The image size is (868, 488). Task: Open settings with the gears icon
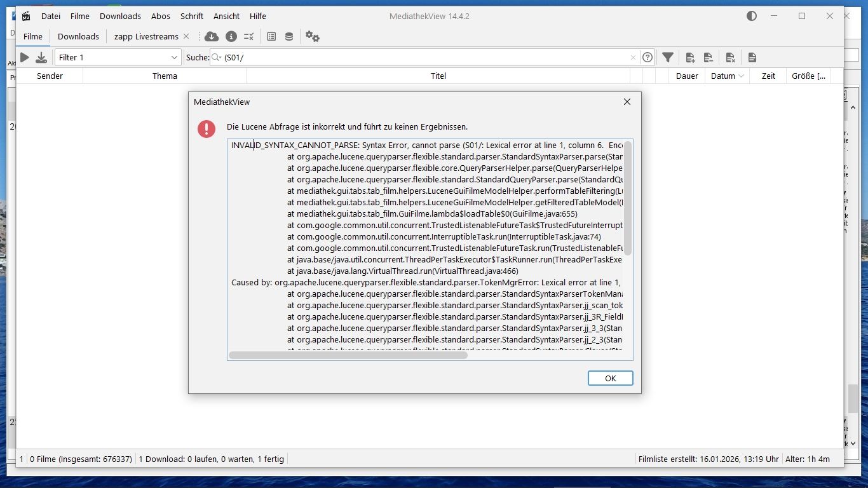point(312,36)
